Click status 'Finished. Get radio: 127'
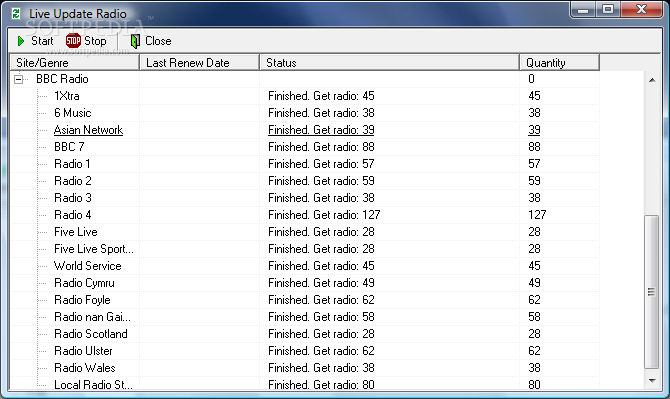The image size is (670, 399). click(x=324, y=215)
